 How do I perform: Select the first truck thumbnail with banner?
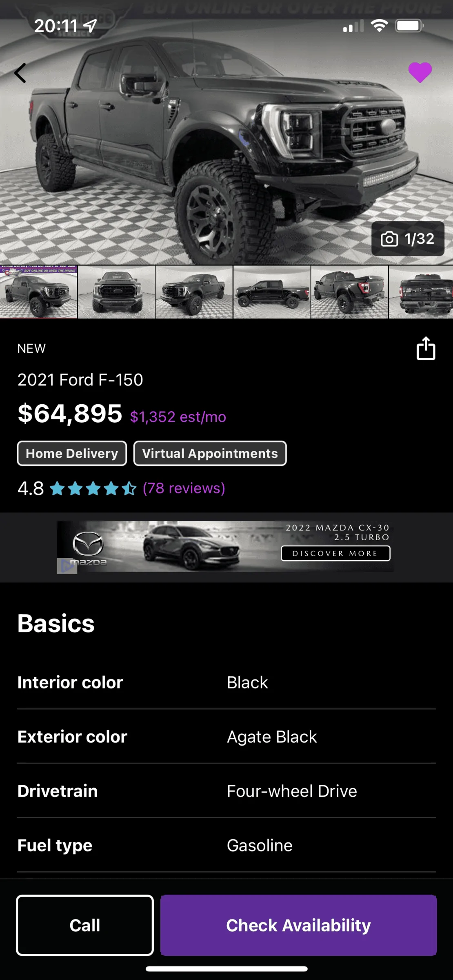click(38, 292)
